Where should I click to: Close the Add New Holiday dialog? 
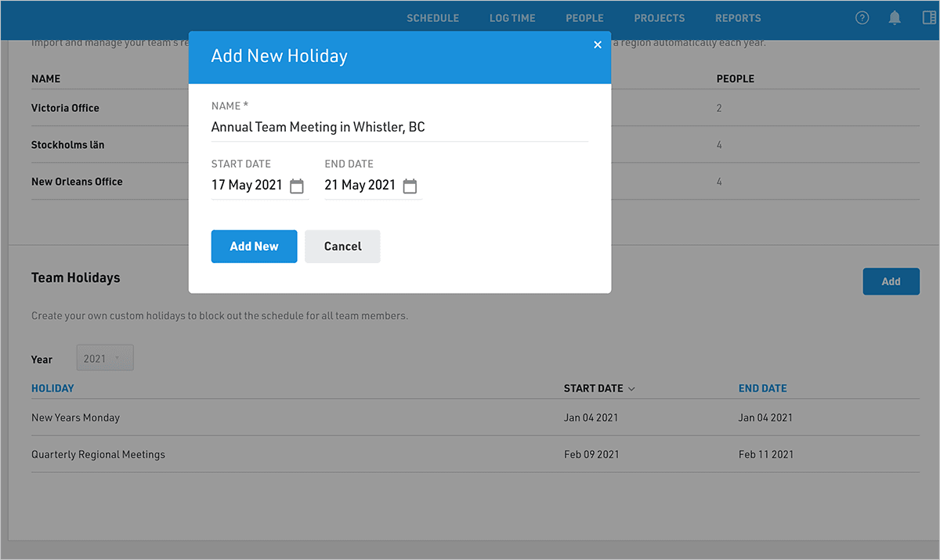coord(598,45)
